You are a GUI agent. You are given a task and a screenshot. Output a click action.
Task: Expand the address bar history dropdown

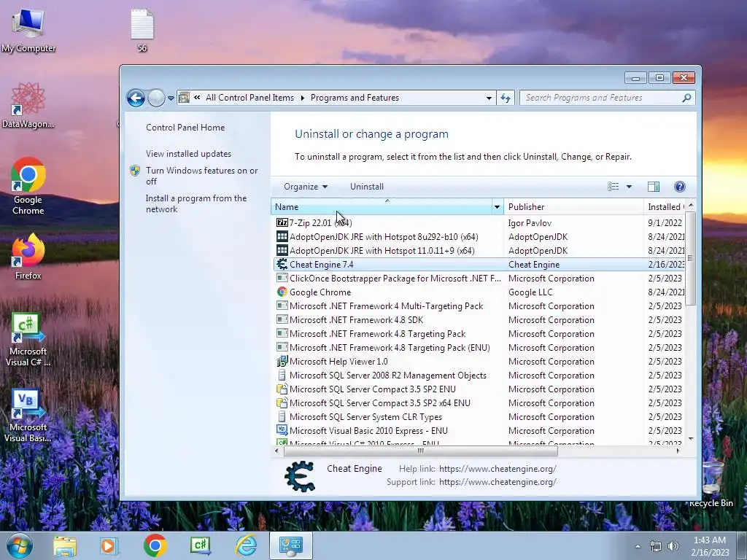pos(489,98)
